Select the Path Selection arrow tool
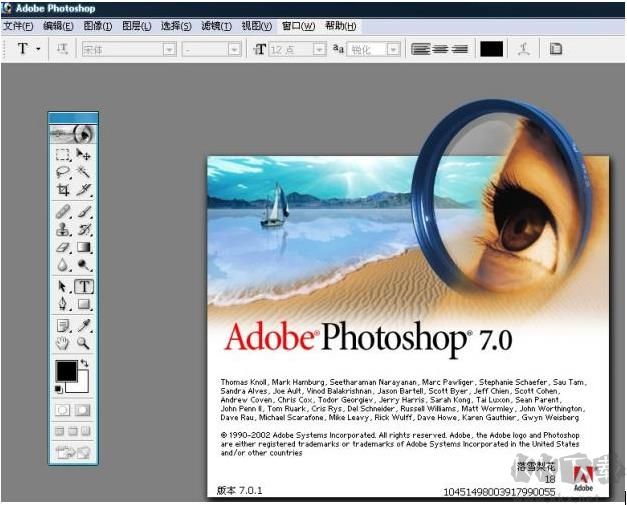Viewport: 627px width, 505px height. click(63, 287)
